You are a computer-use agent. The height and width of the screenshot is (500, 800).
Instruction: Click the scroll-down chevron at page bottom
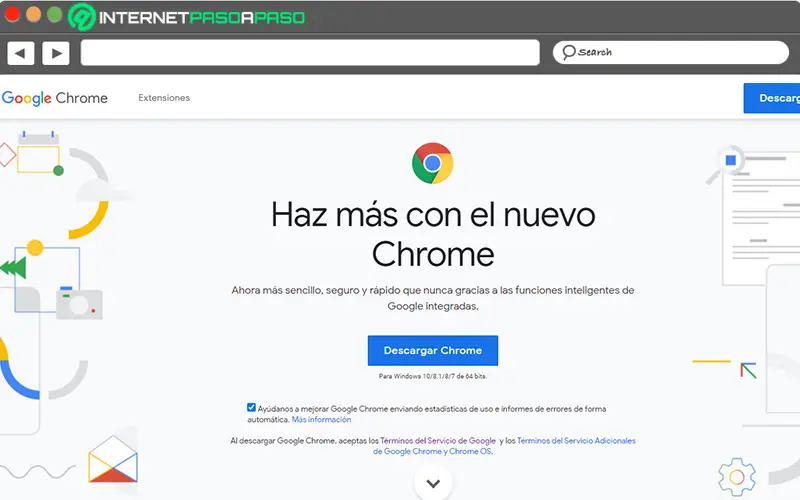433,483
